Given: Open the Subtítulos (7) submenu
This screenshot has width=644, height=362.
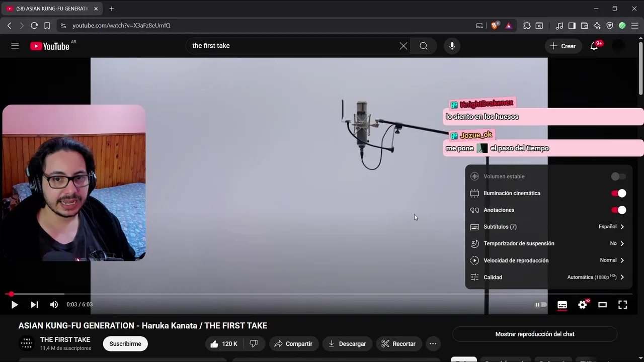Looking at the screenshot, I should coord(548,227).
